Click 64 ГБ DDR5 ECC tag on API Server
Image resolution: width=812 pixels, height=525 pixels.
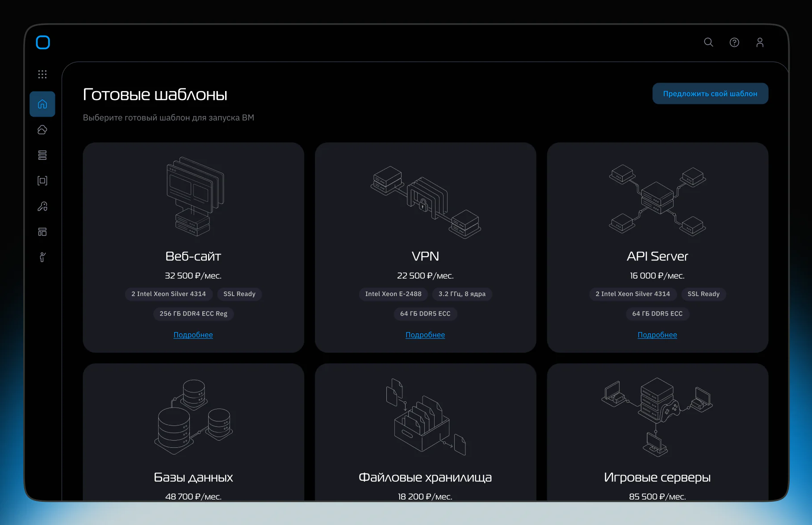pos(657,314)
